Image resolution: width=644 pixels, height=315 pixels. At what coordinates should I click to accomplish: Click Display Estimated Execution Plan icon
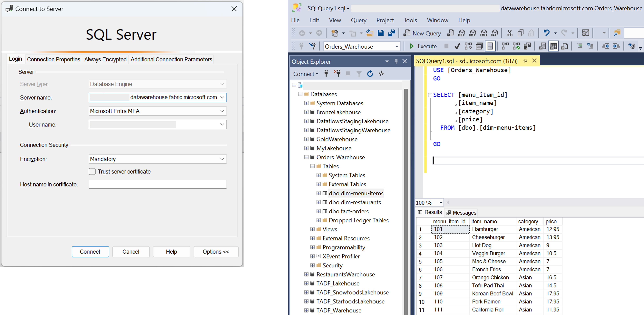tap(468, 46)
